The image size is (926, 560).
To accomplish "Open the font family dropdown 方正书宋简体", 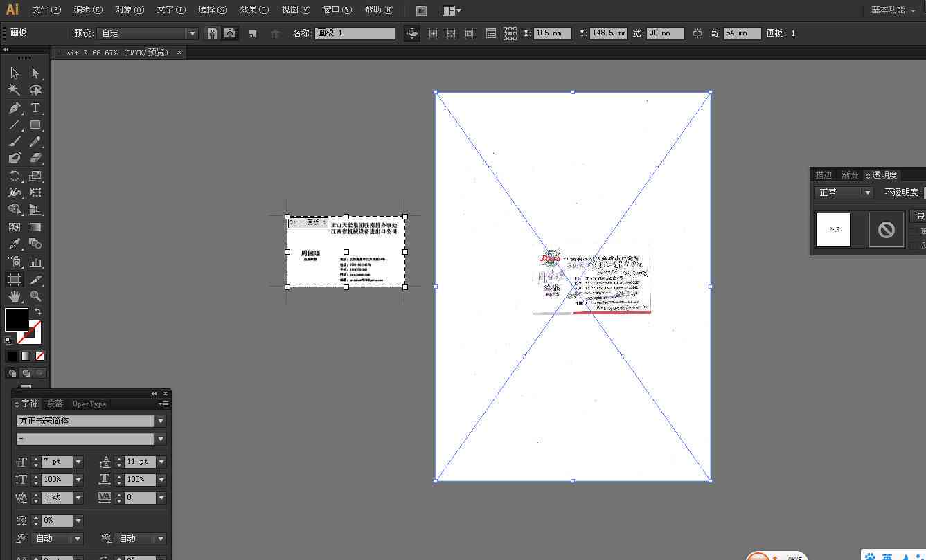I will (161, 421).
